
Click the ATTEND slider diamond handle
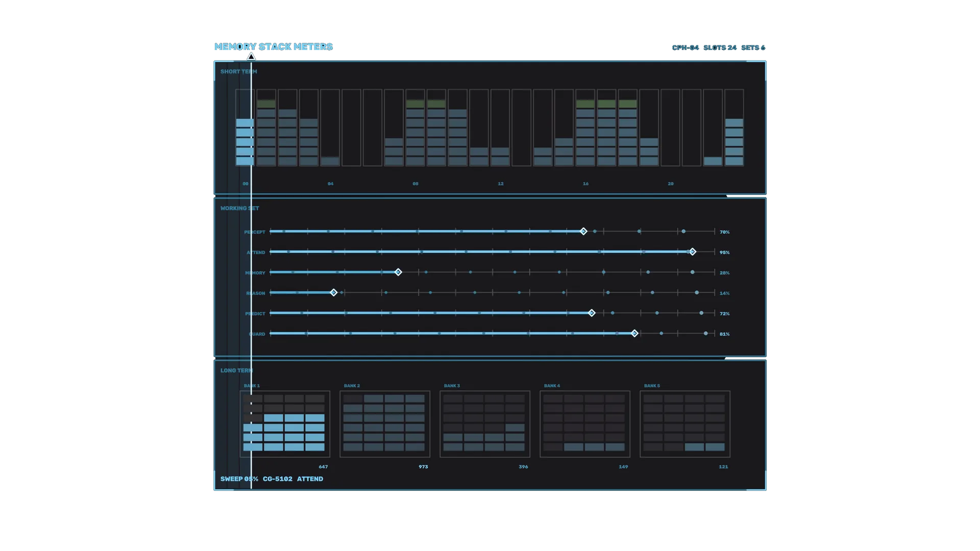coord(693,252)
